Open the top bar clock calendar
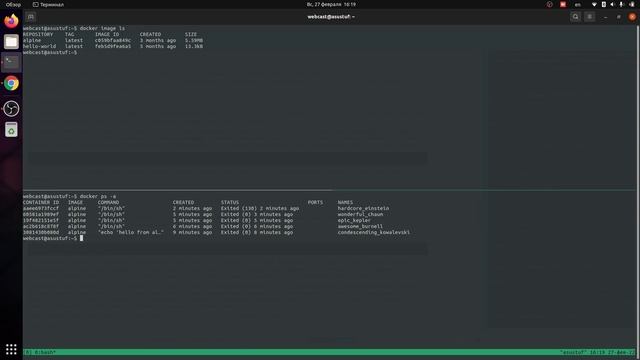Image resolution: width=640 pixels, height=360 pixels. [x=331, y=4]
